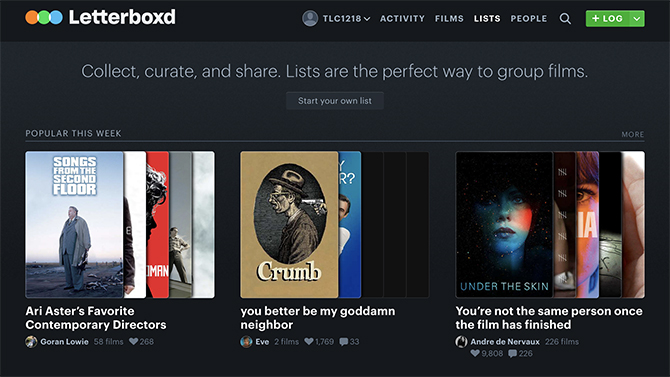670x377 pixels.
Task: Open the People nav item
Action: (529, 18)
